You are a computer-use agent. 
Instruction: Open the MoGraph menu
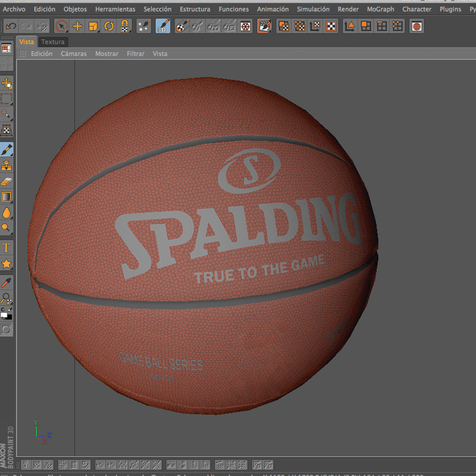pyautogui.click(x=380, y=9)
